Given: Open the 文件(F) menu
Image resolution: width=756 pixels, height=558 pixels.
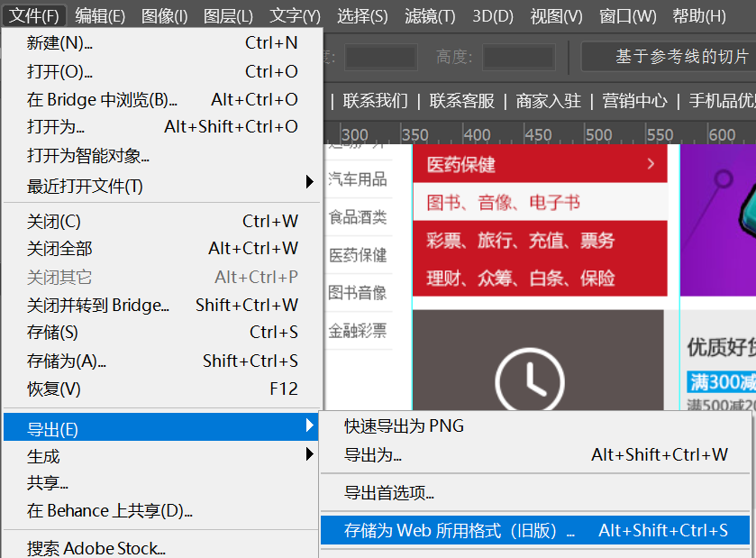Looking at the screenshot, I should click(x=34, y=16).
